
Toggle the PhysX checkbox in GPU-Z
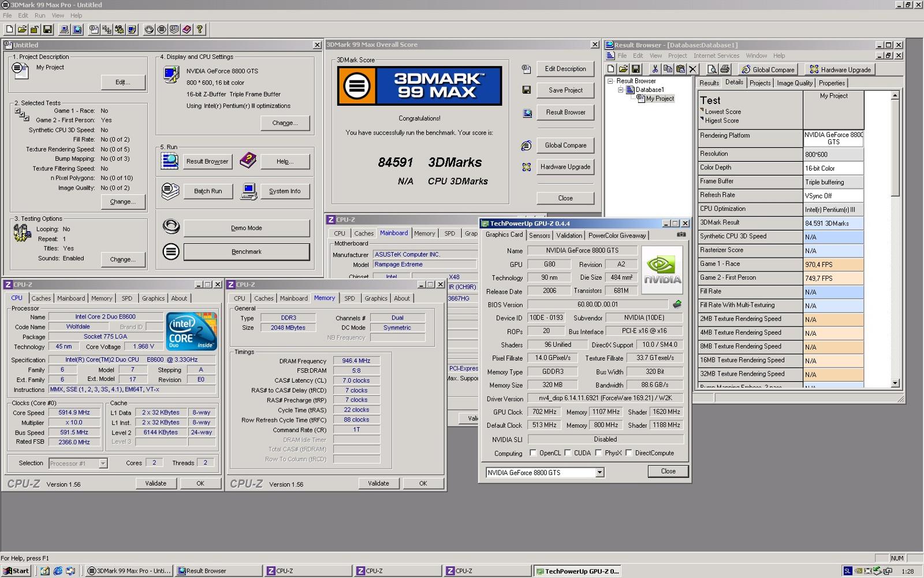[598, 453]
